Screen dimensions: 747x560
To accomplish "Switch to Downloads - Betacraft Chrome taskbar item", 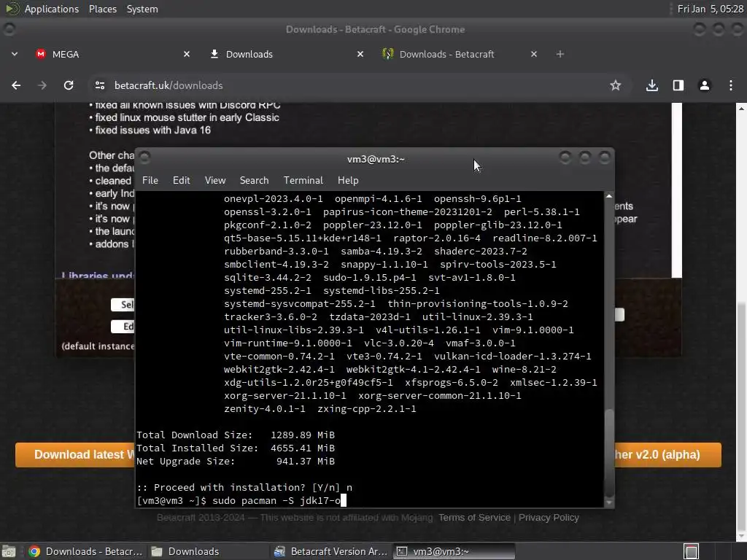I will pyautogui.click(x=85, y=551).
